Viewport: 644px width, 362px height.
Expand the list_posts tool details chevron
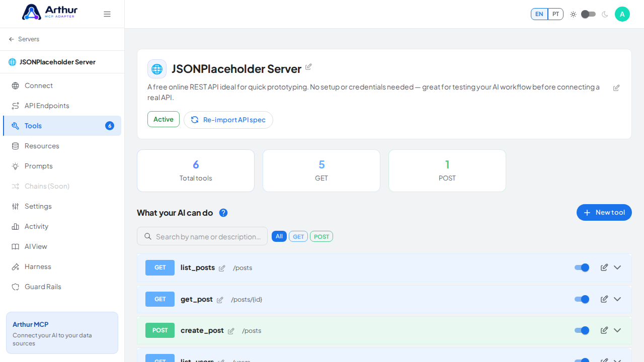pyautogui.click(x=617, y=267)
